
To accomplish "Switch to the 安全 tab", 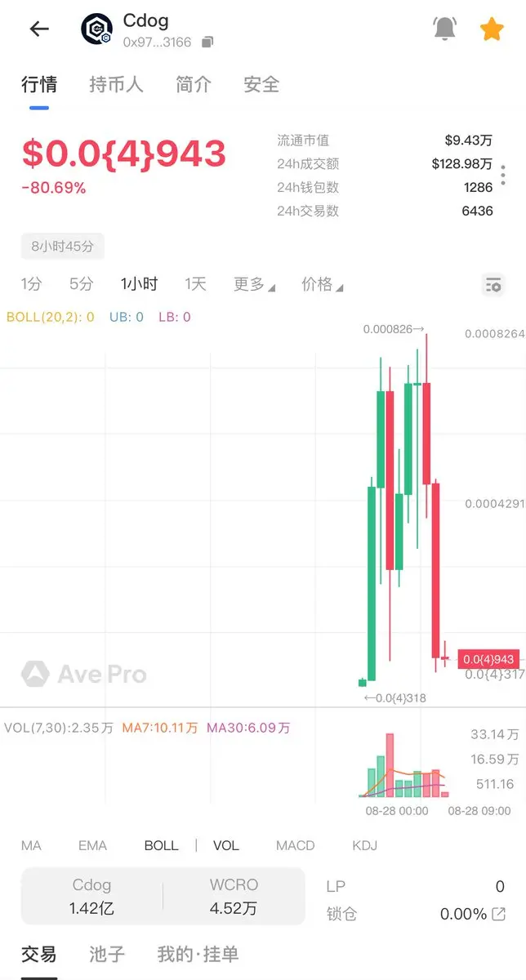I will [x=261, y=84].
